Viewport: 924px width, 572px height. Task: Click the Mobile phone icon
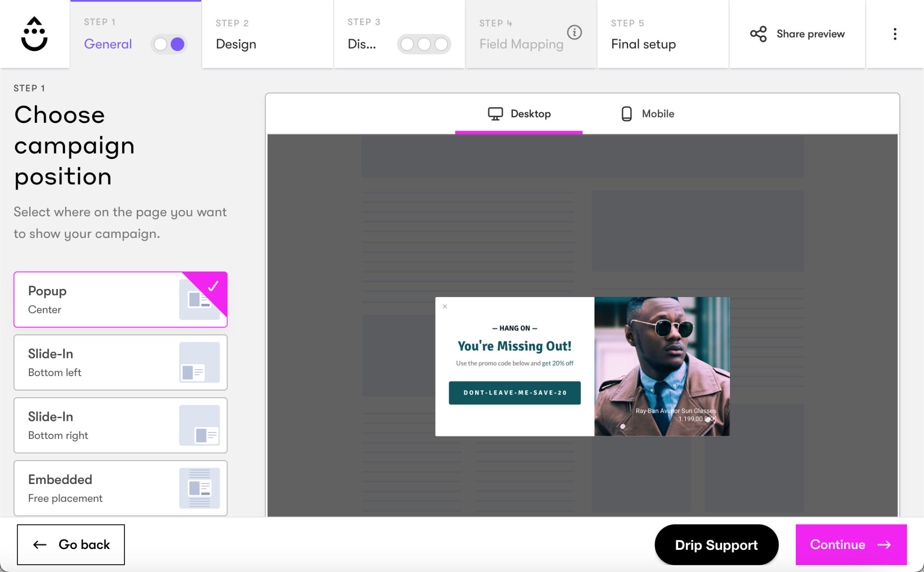tap(626, 114)
